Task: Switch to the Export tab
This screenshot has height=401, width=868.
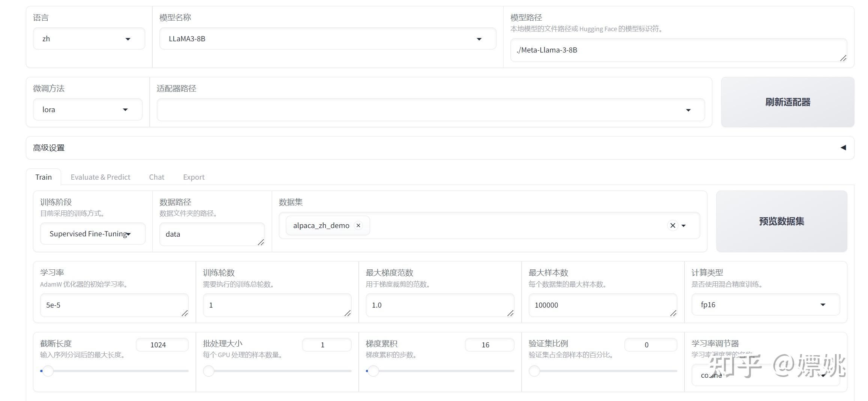Action: tap(193, 177)
